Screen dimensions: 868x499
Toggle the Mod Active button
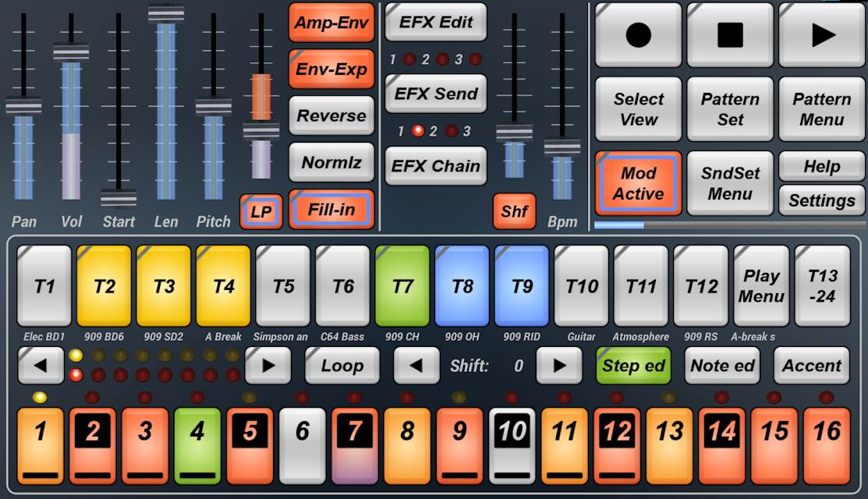click(638, 183)
